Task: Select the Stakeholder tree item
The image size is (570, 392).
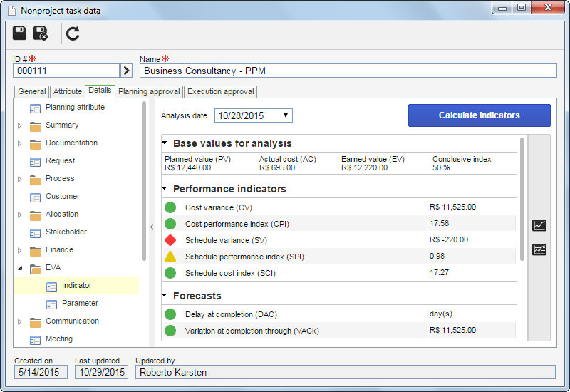Action: click(66, 232)
